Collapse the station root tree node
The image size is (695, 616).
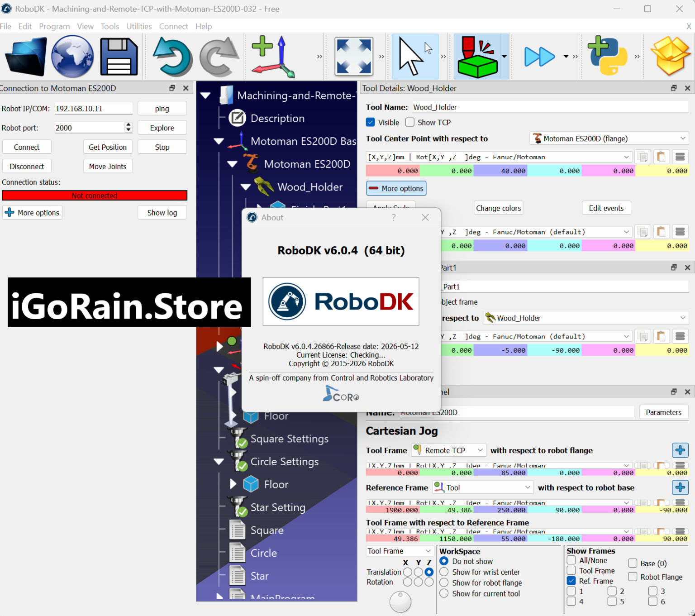click(x=205, y=96)
